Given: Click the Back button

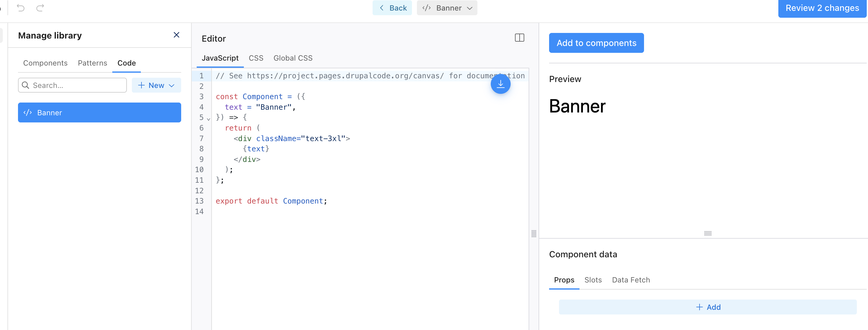Looking at the screenshot, I should 392,8.
